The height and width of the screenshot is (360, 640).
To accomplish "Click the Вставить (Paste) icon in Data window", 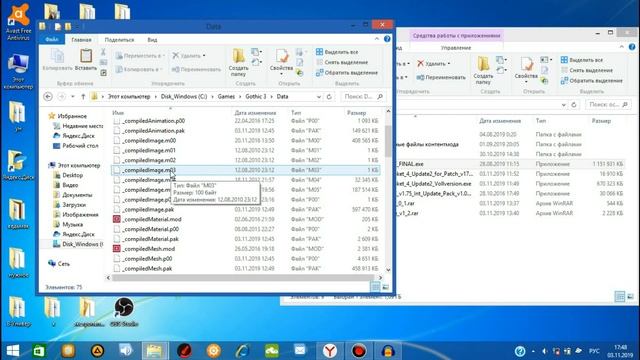I will (x=86, y=60).
